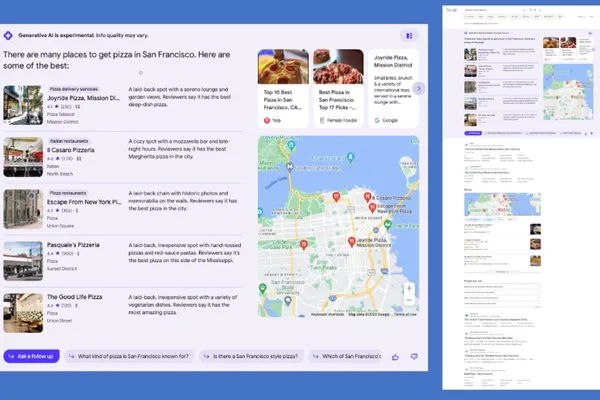This screenshot has width=600, height=400.
Task: Zoom in on the San Francisco map
Action: pyautogui.click(x=409, y=289)
